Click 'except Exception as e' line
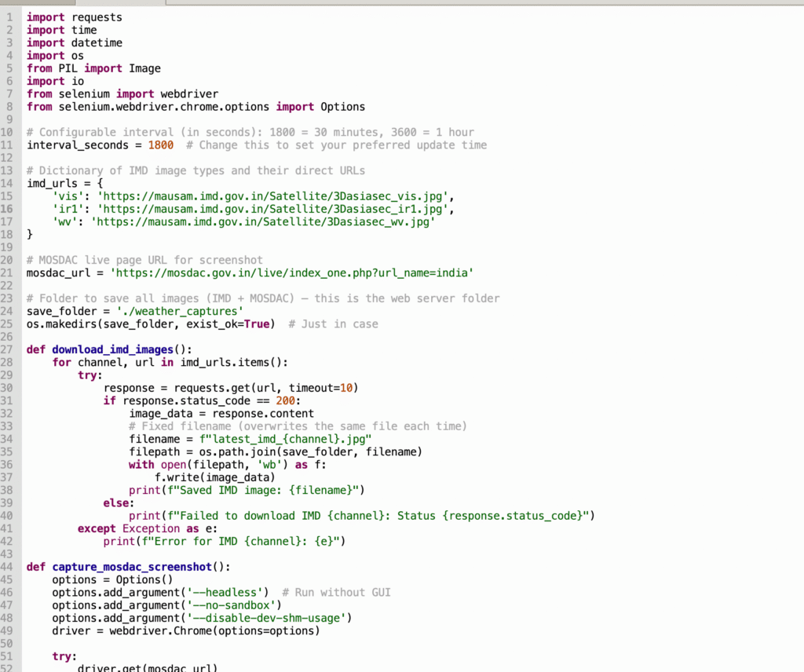Image resolution: width=804 pixels, height=672 pixels. [148, 529]
